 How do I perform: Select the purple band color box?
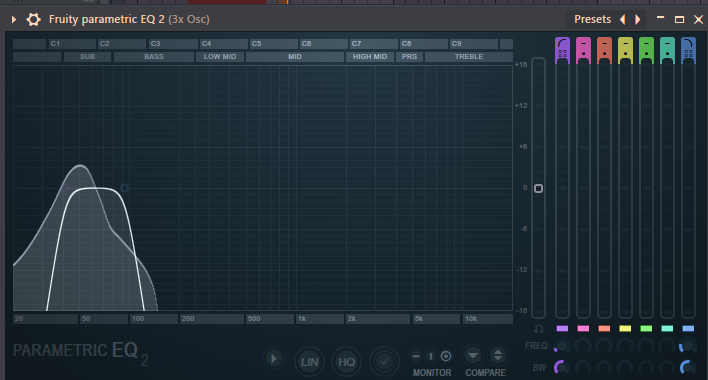pos(562,329)
